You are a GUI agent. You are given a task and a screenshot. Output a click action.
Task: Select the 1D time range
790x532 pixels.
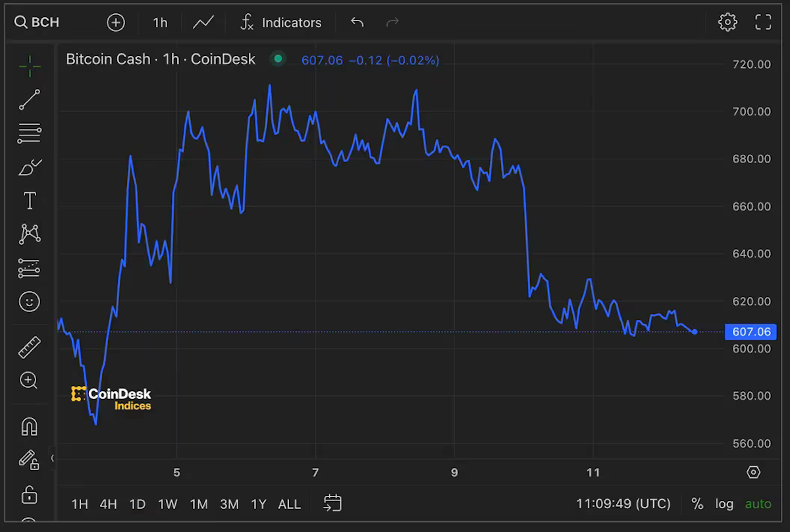pyautogui.click(x=137, y=504)
